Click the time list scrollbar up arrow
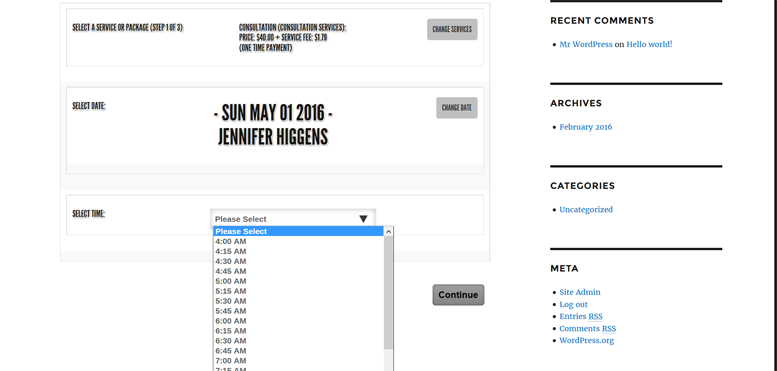The image size is (777, 371). [388, 231]
